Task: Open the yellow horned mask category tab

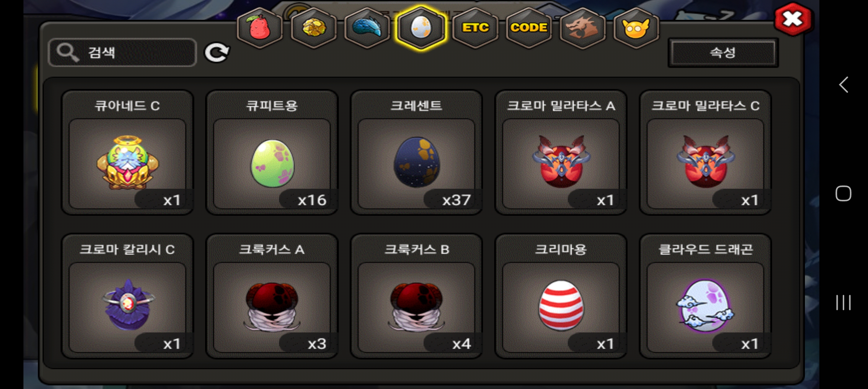Action: click(636, 28)
